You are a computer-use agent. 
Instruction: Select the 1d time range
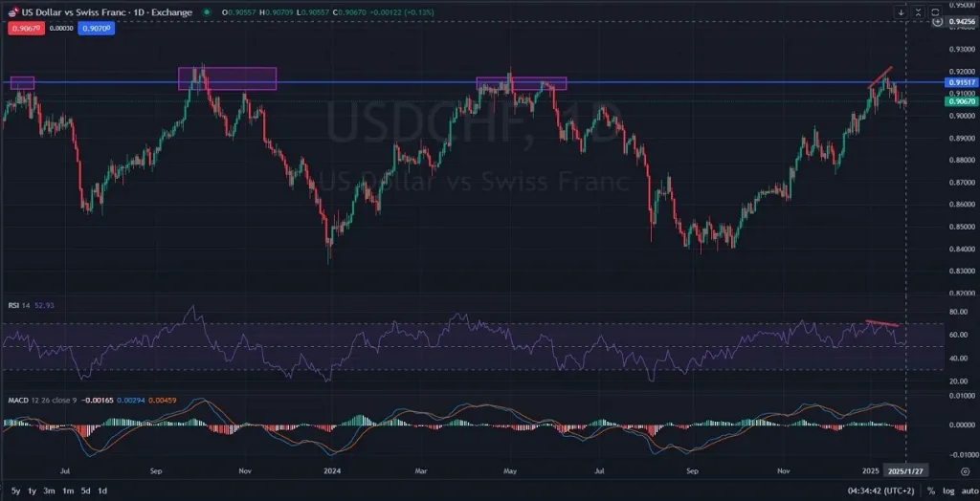[103, 490]
